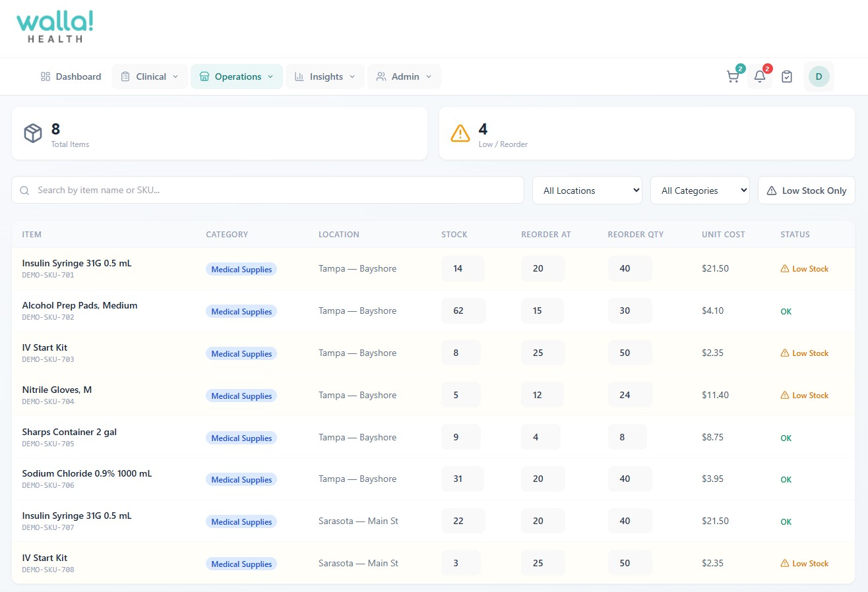This screenshot has width=868, height=592.
Task: Go to Dashboard
Action: (x=71, y=76)
